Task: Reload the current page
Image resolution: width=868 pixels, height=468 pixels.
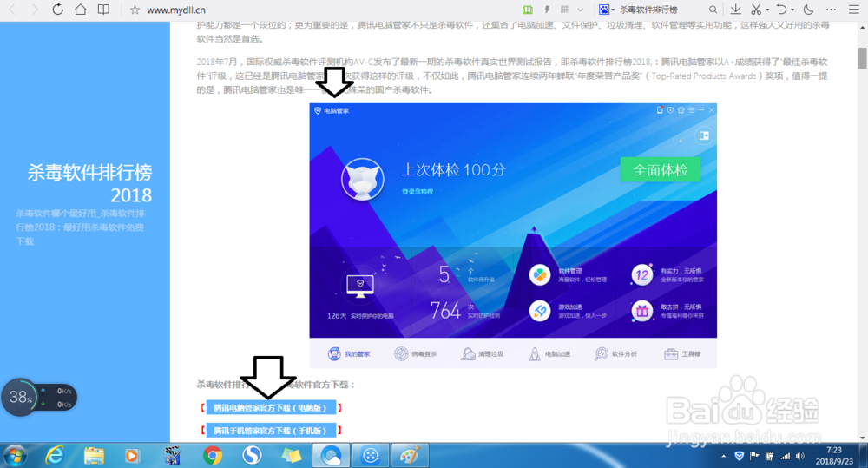Action: click(x=57, y=10)
